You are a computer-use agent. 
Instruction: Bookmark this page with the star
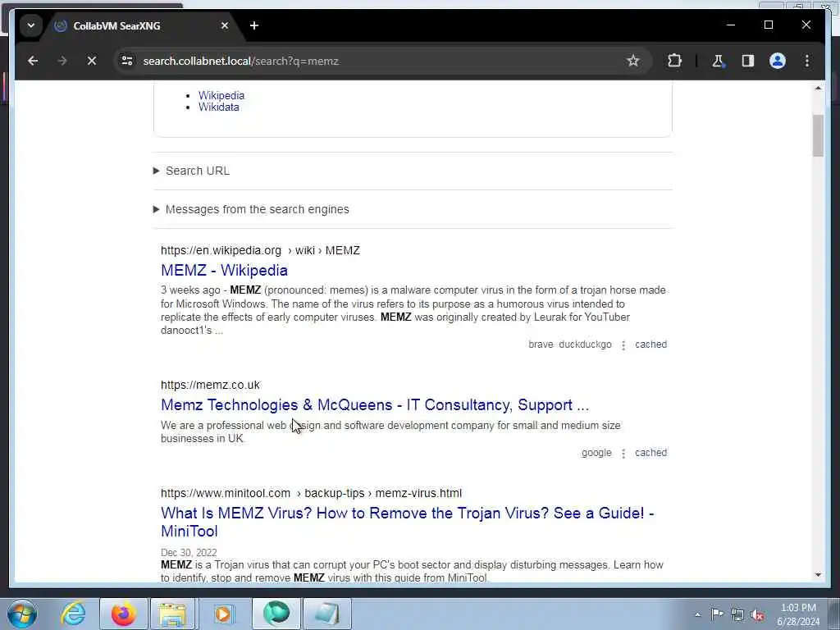point(632,61)
